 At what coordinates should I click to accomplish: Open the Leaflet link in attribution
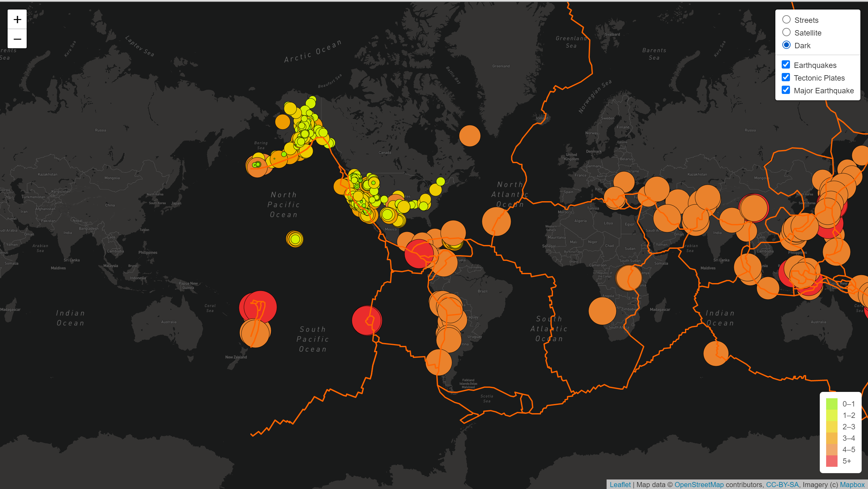[621, 484]
